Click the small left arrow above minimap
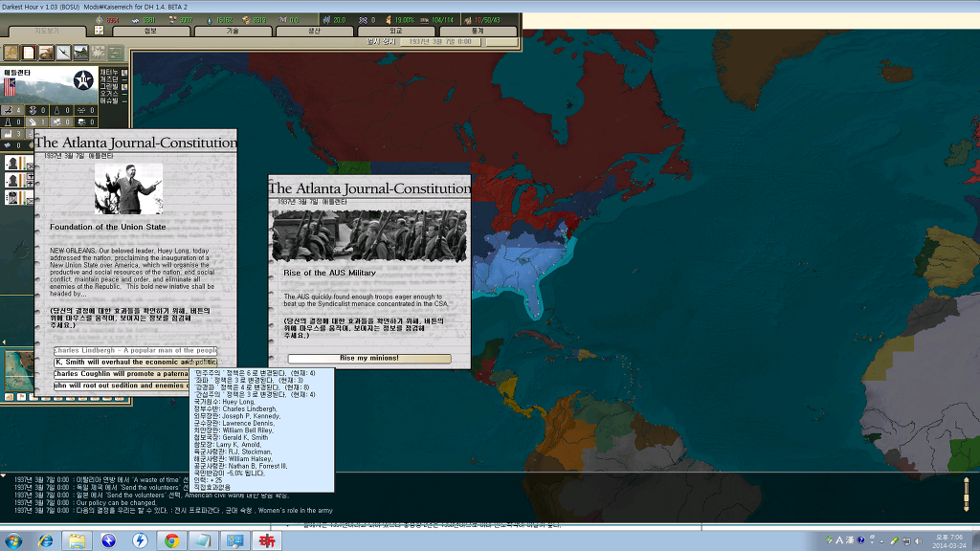Screen dimensions: 980x551 4,342
